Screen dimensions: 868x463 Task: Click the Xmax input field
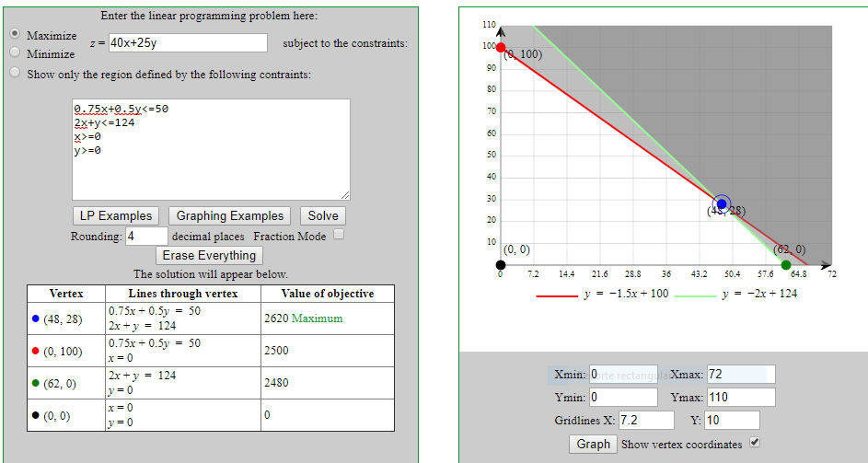click(x=741, y=375)
